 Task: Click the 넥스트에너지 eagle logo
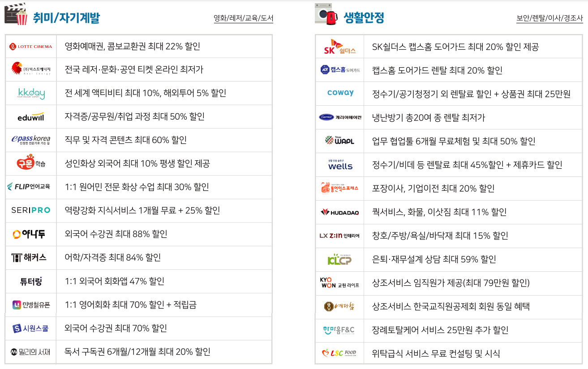pyautogui.click(x=31, y=69)
